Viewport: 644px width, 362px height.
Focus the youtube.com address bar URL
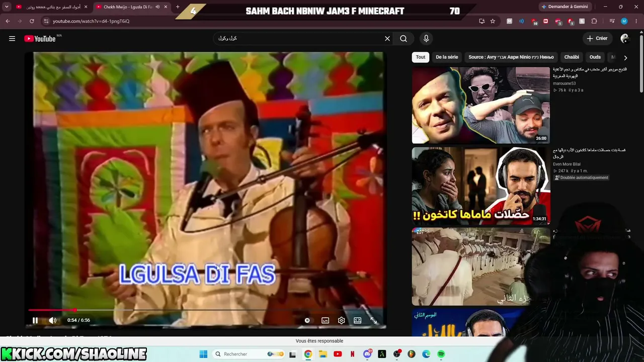click(91, 21)
